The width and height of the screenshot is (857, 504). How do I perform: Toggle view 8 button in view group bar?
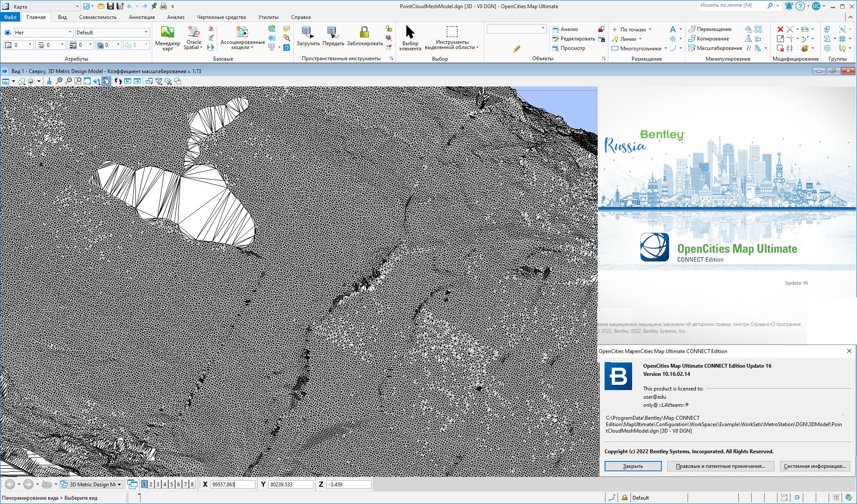coord(192,484)
